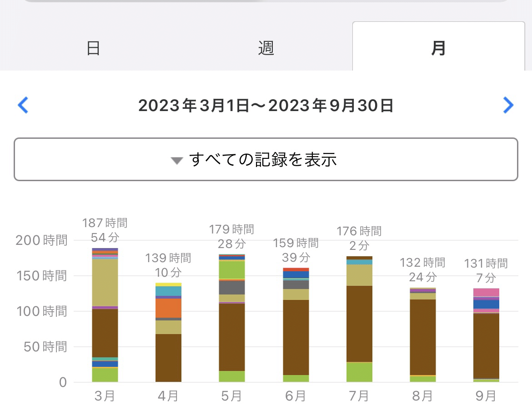The image size is (532, 411).
Task: Select the 3月 bar's large khaki segment
Action: tap(105, 283)
